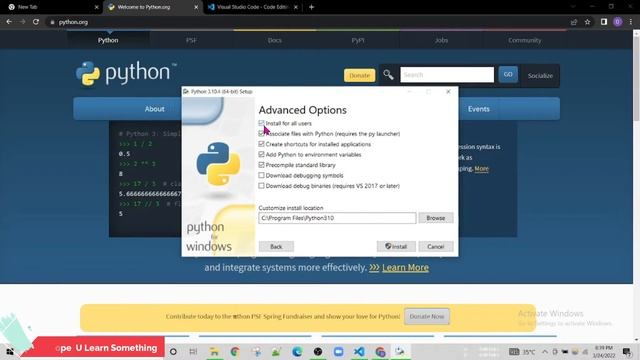Follow the Learn More link
The width and height of the screenshot is (640, 360).
(x=405, y=267)
